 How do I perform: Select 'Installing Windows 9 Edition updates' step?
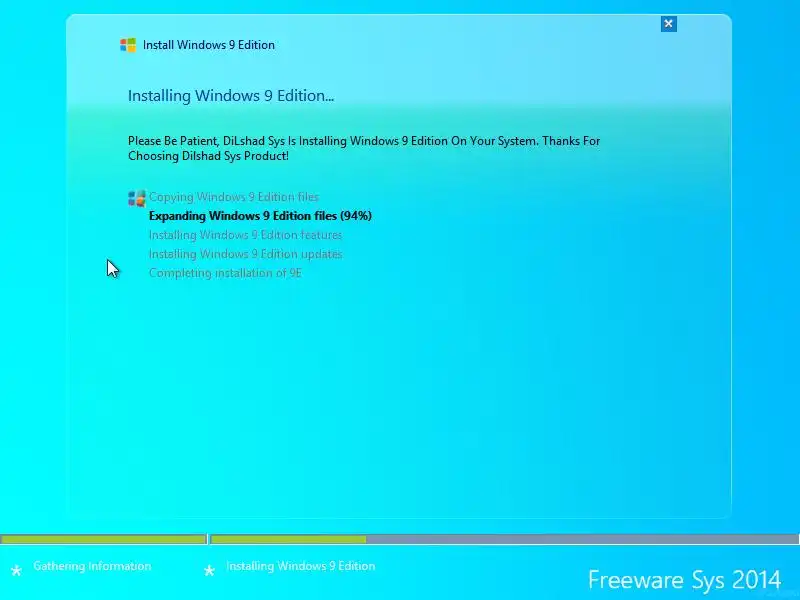(245, 254)
